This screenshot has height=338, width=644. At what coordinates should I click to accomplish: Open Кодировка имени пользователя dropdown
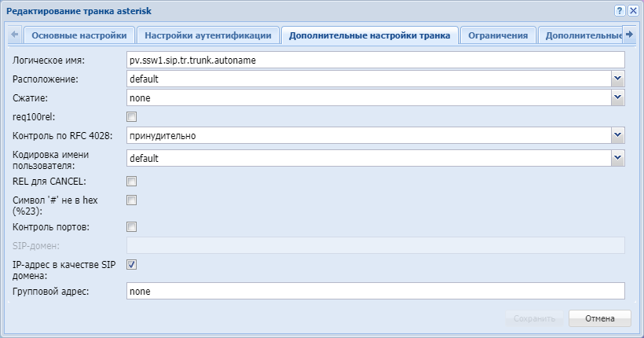click(x=617, y=158)
